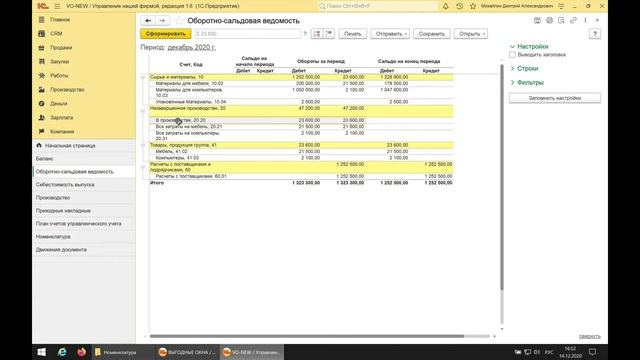Collapse the Сырье и материалы group
The height and width of the screenshot is (360, 640).
coord(143,77)
